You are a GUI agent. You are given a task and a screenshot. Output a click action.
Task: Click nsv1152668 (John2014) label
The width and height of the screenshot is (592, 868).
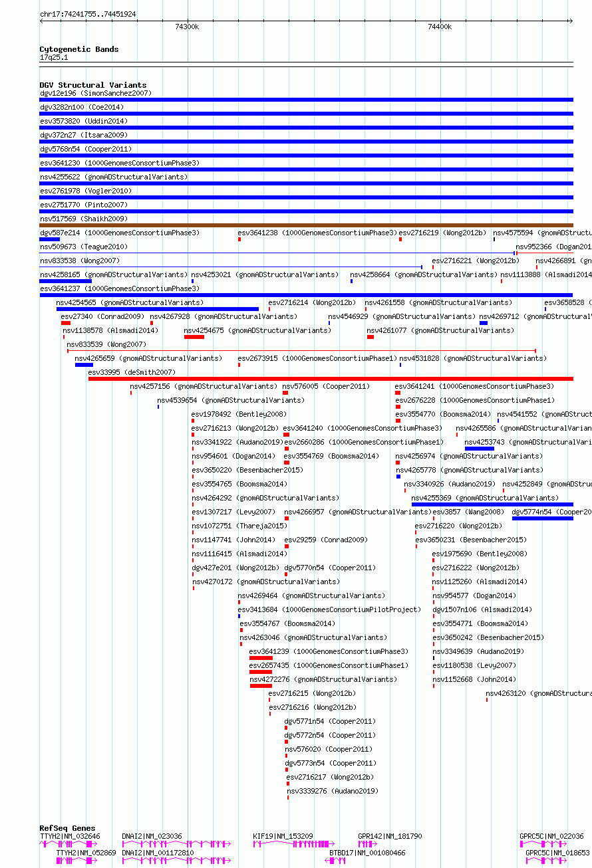tap(474, 679)
